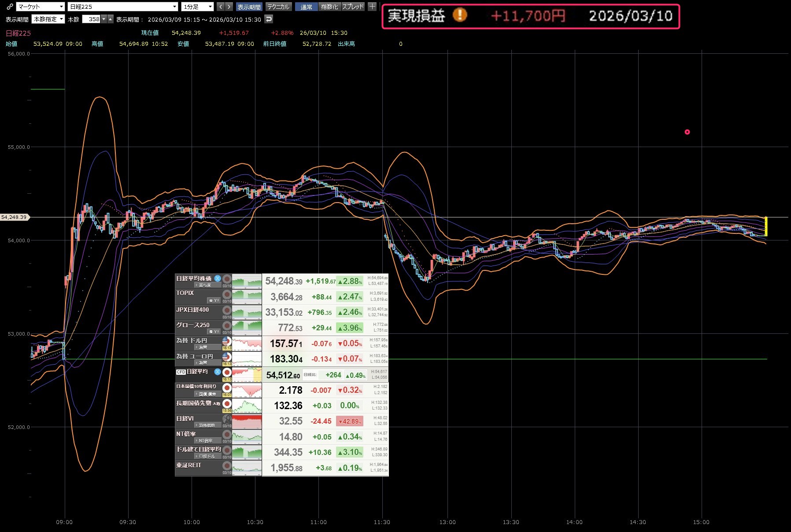Click the テクニカル button
The width and height of the screenshot is (791, 532).
point(278,7)
